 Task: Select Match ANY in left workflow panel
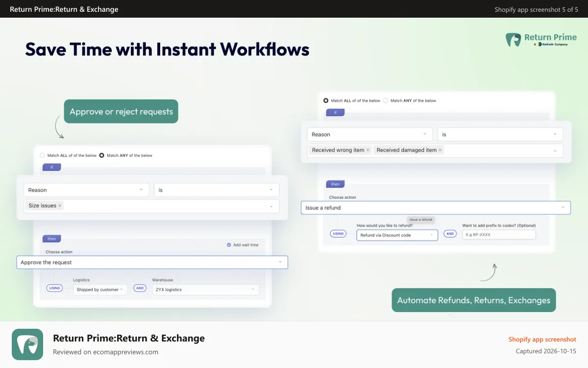coord(102,156)
